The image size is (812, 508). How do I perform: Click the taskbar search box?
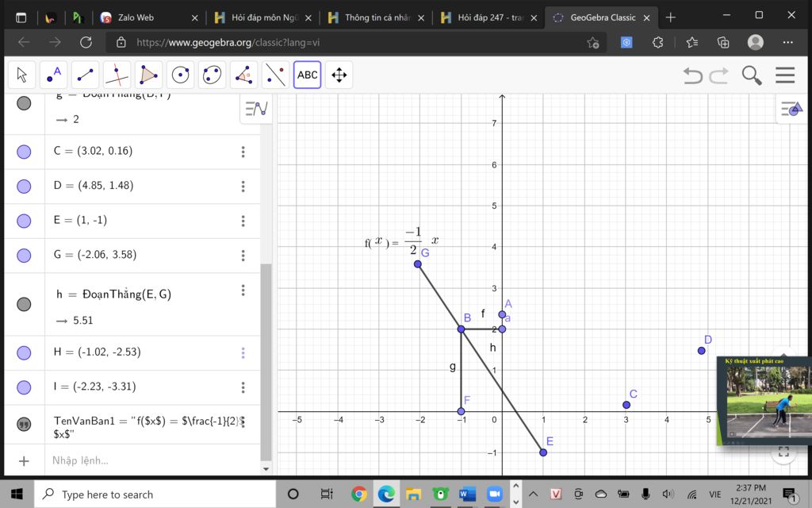155,494
